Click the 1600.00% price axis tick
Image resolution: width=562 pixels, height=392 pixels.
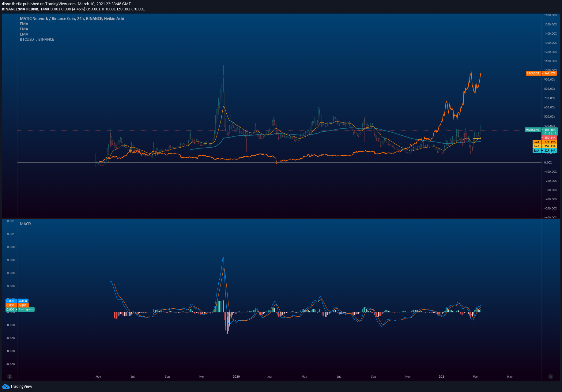[x=550, y=15]
